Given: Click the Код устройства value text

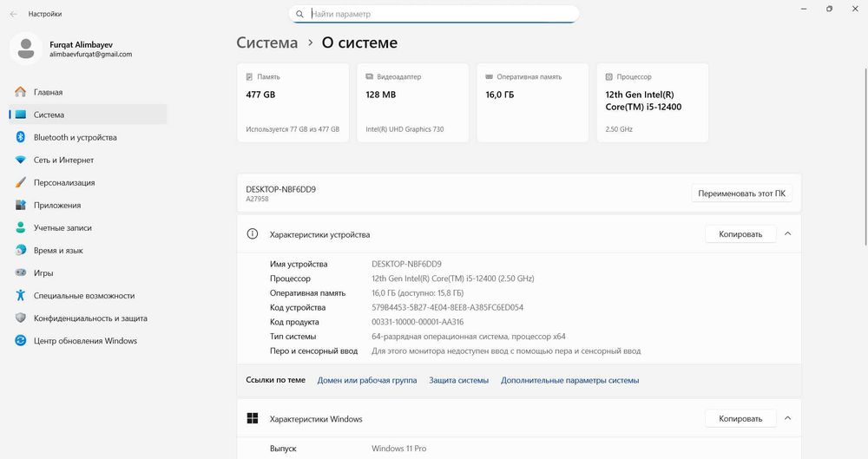Looking at the screenshot, I should [447, 307].
